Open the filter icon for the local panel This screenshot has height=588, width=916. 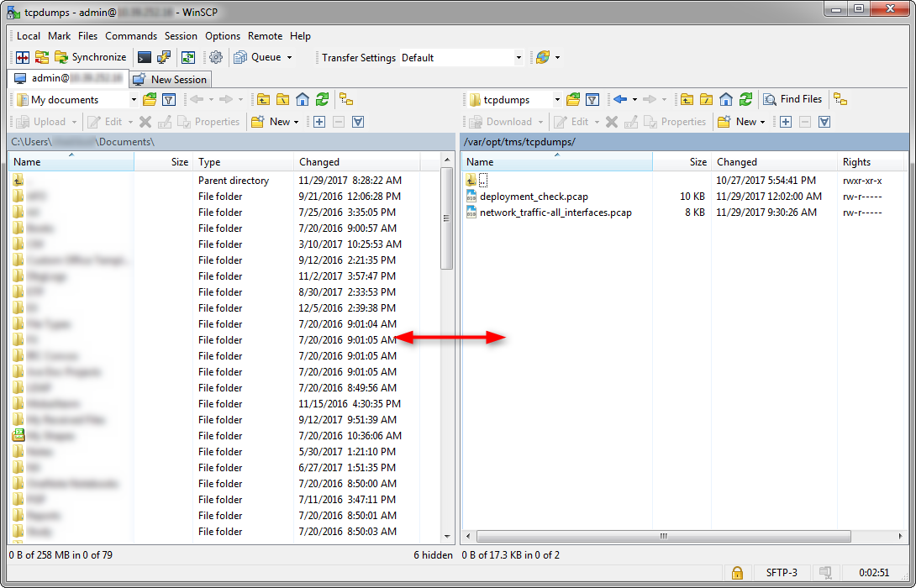pyautogui.click(x=168, y=98)
